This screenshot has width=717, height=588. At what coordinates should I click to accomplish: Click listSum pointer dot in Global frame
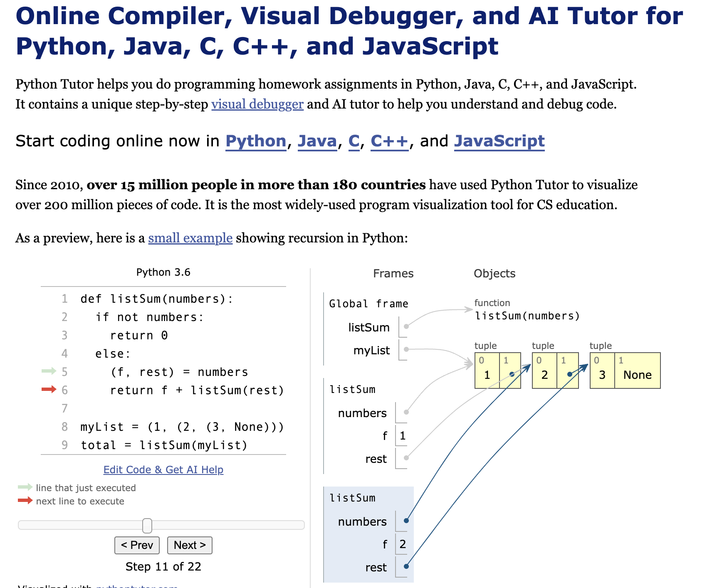point(406,326)
